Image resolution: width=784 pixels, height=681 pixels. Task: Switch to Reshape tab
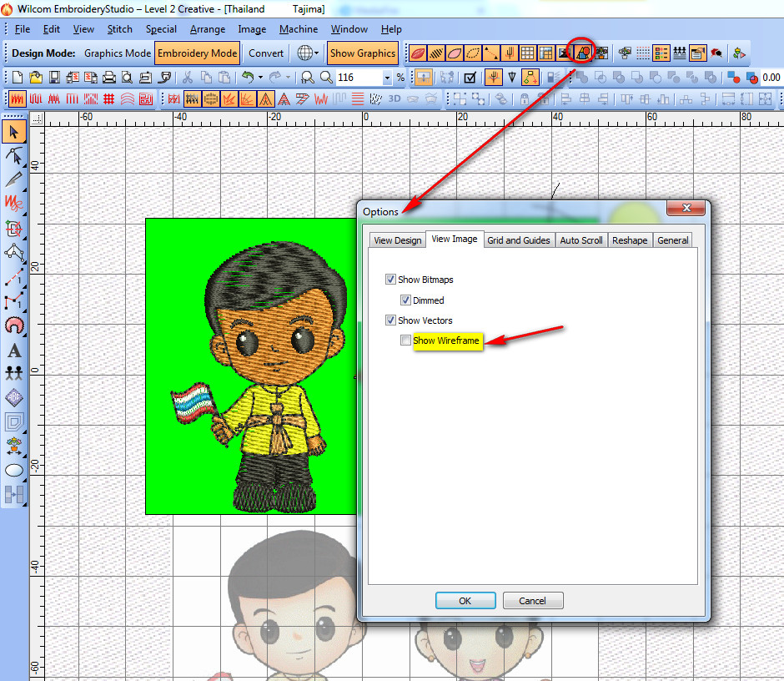(x=630, y=240)
